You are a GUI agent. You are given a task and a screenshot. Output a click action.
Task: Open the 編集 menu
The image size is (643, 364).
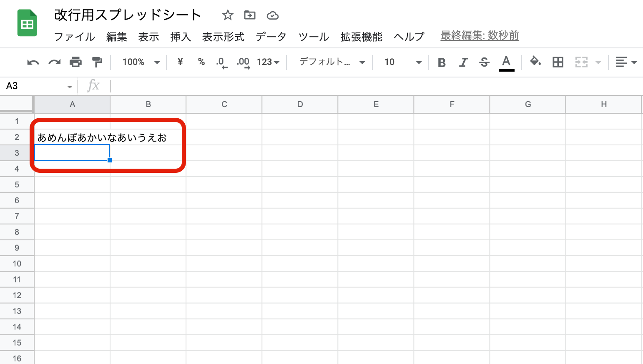pyautogui.click(x=116, y=37)
